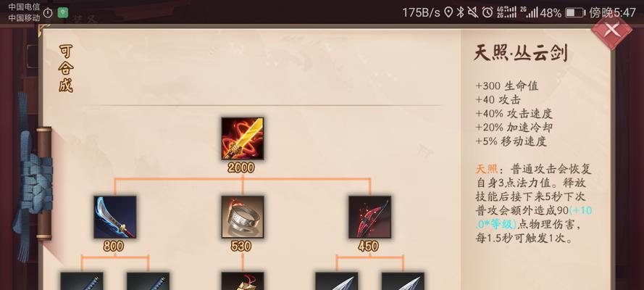The image size is (644, 290).
Task: Tap the second bottom-row sword component
Action: [148, 281]
